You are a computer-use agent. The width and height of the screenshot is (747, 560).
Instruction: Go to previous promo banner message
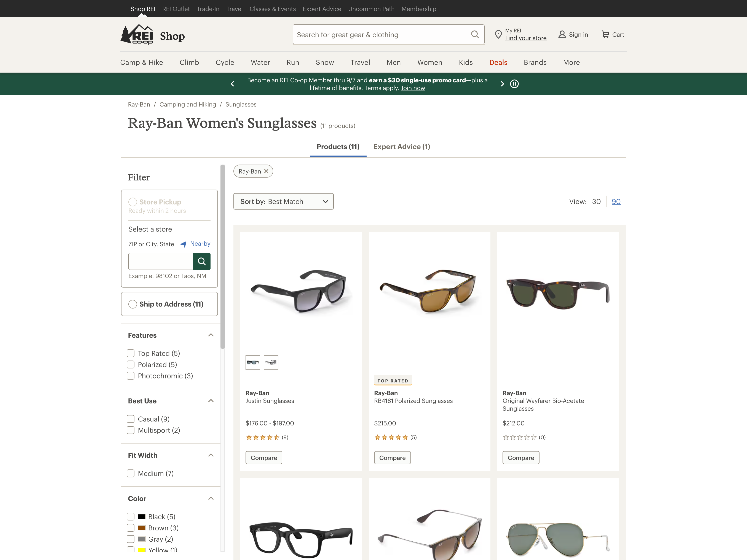(232, 84)
